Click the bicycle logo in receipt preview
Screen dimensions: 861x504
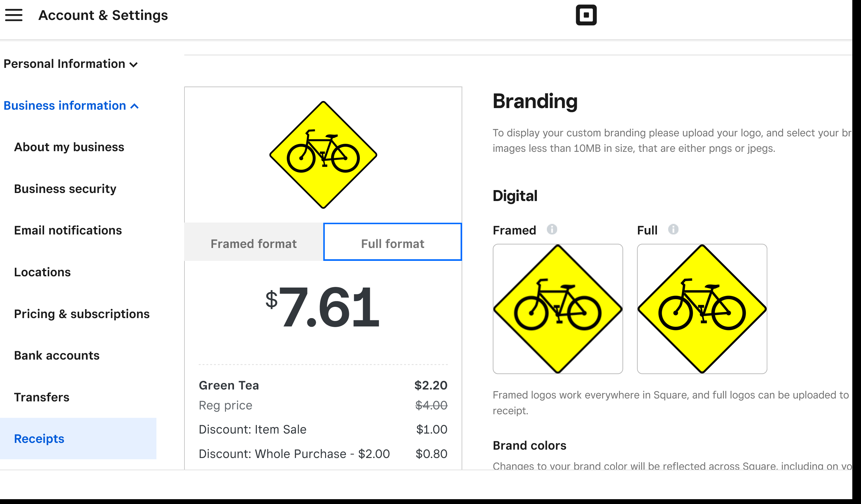pyautogui.click(x=323, y=155)
